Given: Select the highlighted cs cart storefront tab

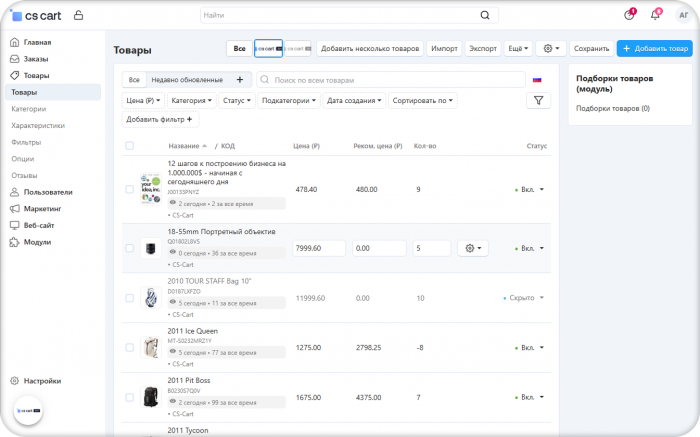Looking at the screenshot, I should click(x=268, y=48).
